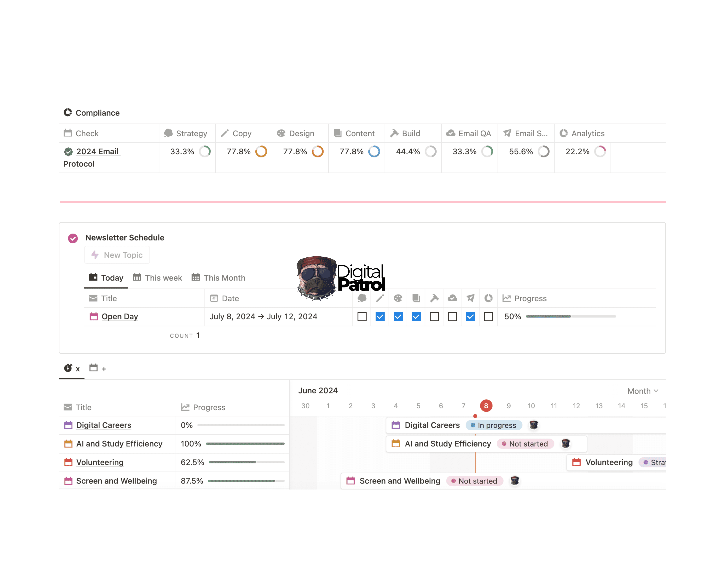Switch to the This week tab
This screenshot has height=588, width=725.
(x=158, y=278)
